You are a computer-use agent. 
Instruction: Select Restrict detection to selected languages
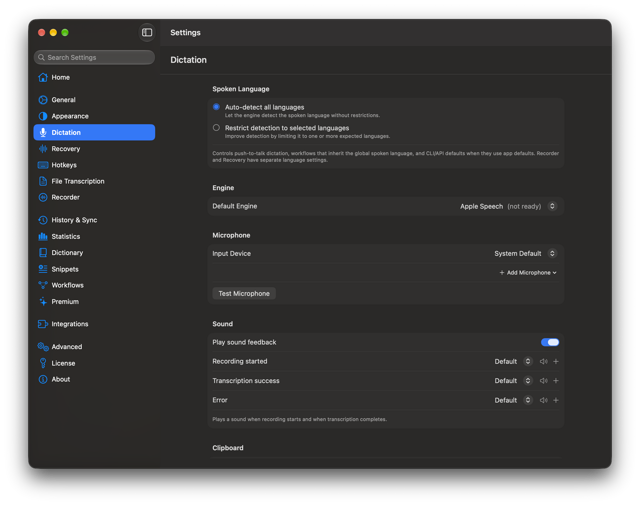tap(216, 128)
